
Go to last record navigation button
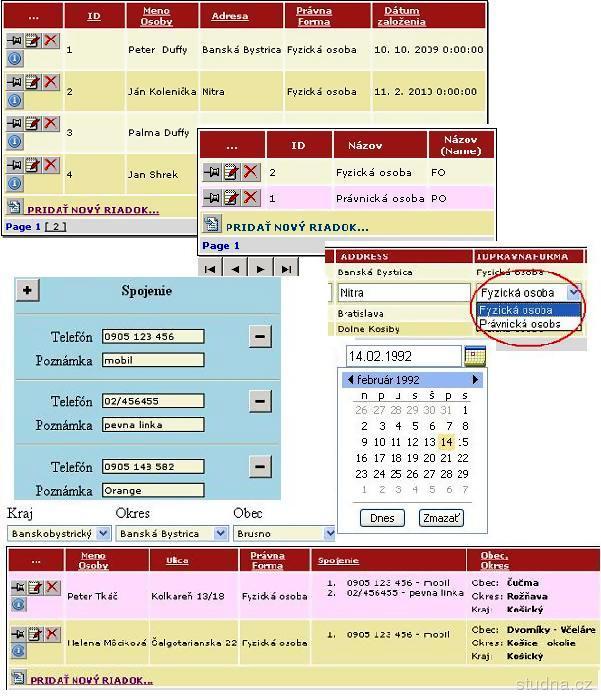[x=286, y=269]
